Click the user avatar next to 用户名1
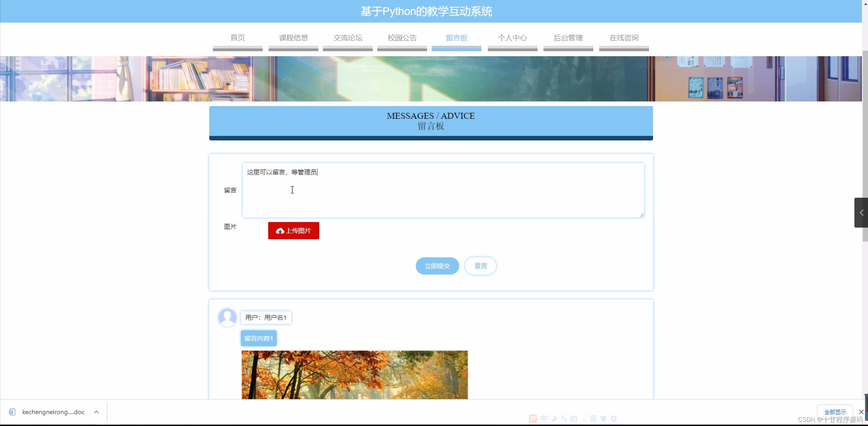This screenshot has height=426, width=868. 227,317
